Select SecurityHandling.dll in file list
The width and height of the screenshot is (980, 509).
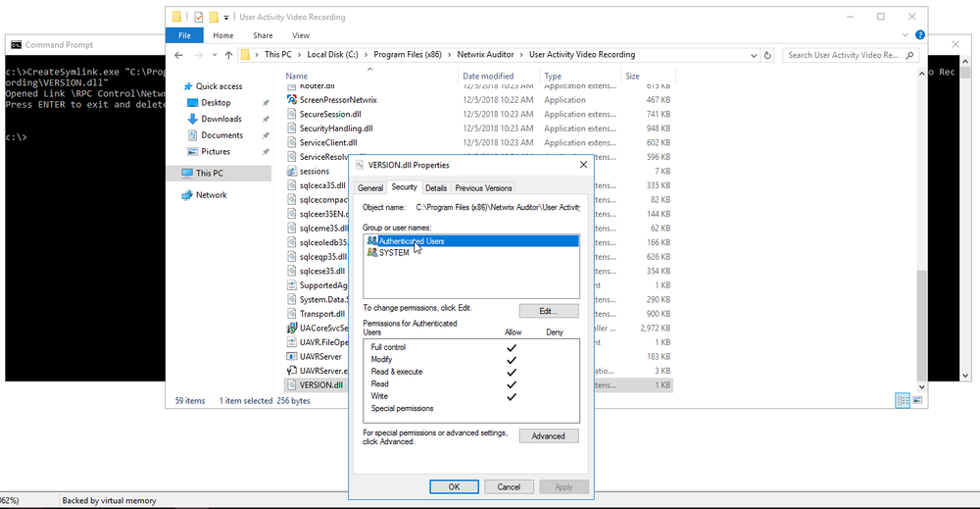pos(335,128)
